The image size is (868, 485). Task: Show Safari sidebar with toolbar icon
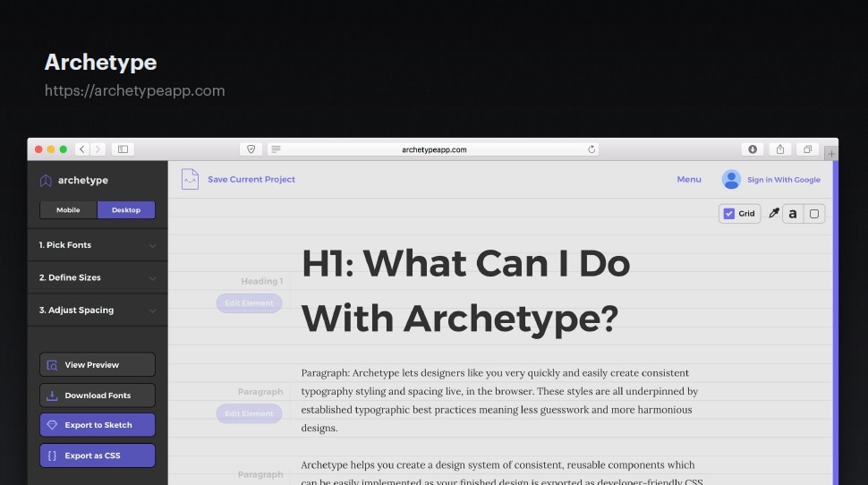pos(123,149)
